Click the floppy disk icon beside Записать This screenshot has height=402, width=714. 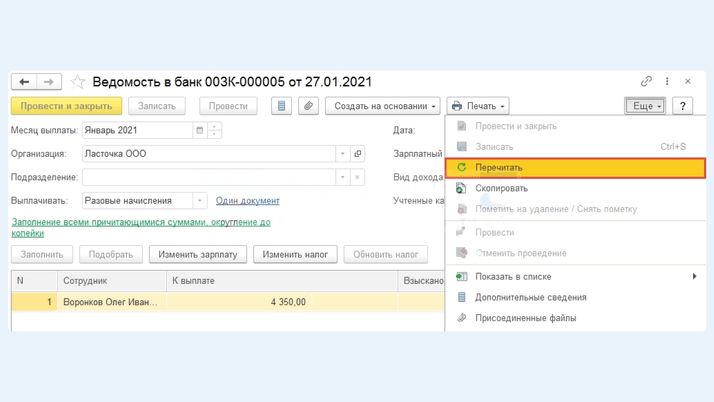462,146
